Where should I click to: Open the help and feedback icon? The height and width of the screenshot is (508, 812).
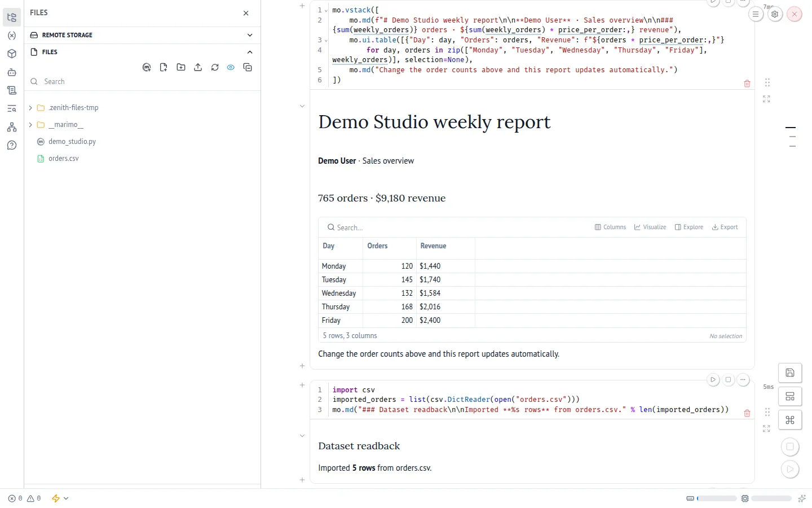click(12, 145)
